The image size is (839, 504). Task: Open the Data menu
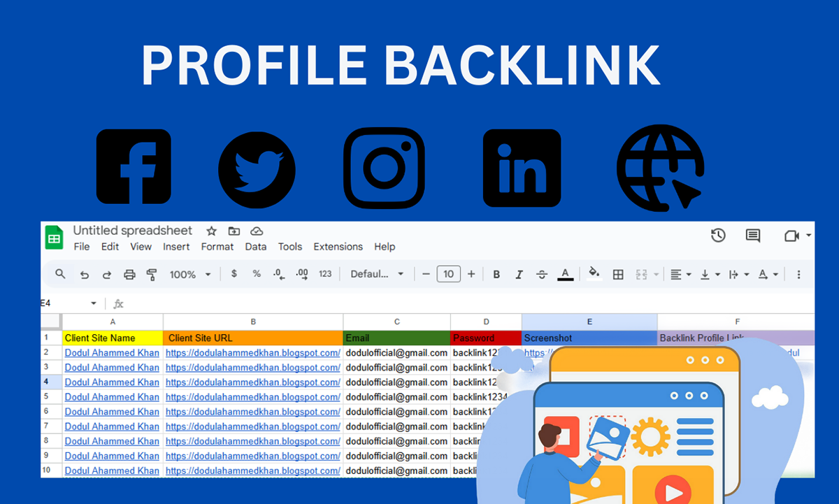(256, 246)
